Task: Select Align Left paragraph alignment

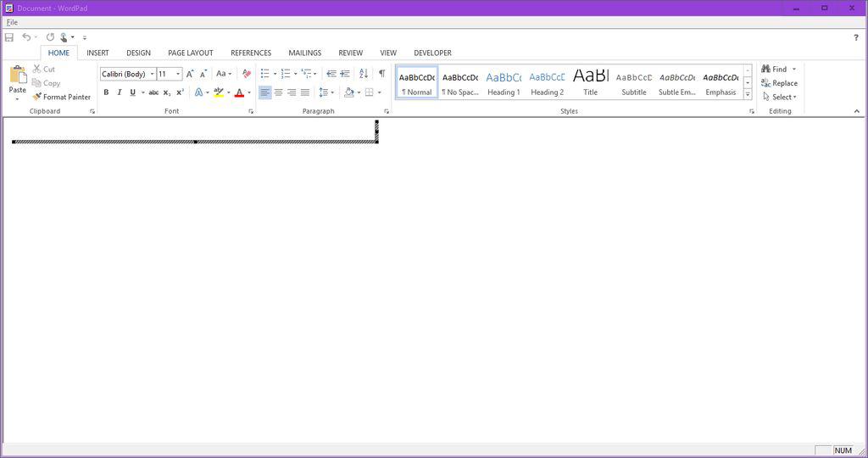Action: pyautogui.click(x=265, y=92)
